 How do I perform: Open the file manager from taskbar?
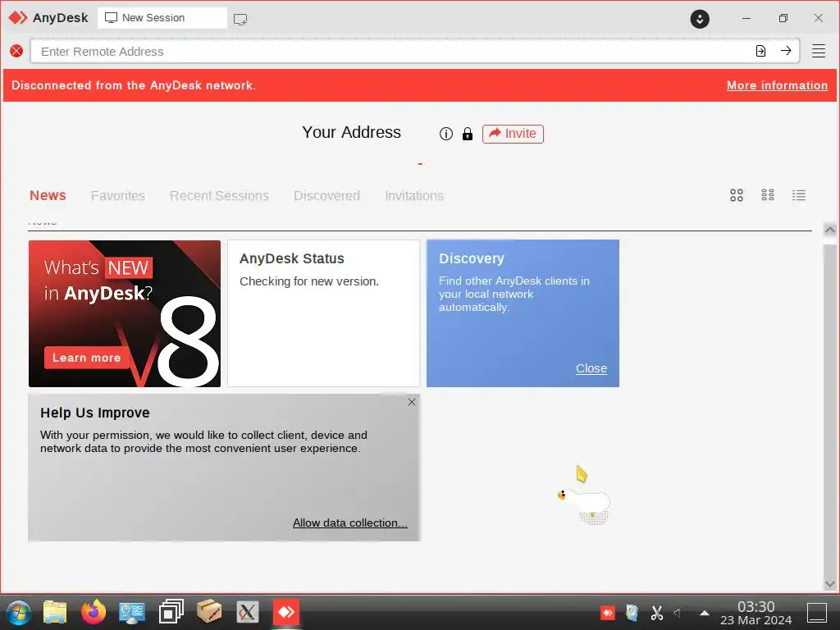click(55, 612)
